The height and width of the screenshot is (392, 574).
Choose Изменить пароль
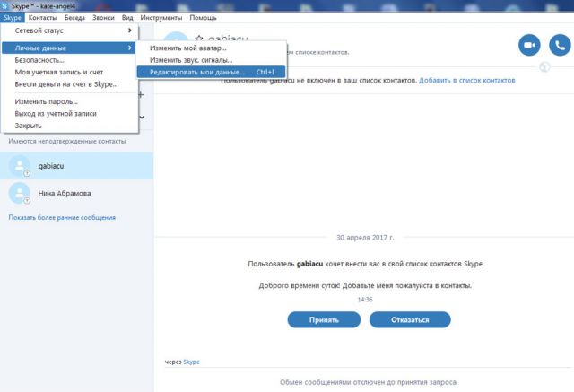click(x=70, y=101)
